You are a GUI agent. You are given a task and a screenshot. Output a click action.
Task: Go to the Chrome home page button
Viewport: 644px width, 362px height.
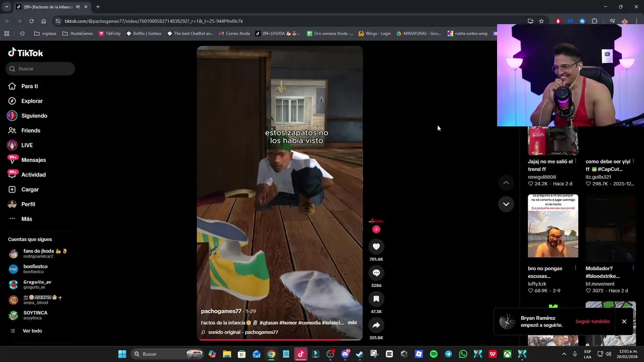44,21
